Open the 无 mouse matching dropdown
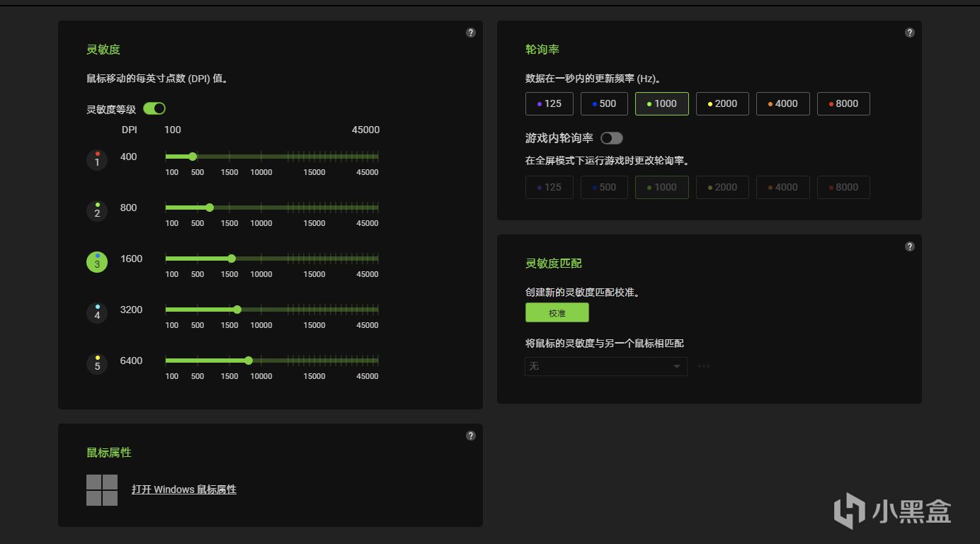980x544 pixels. tap(605, 366)
